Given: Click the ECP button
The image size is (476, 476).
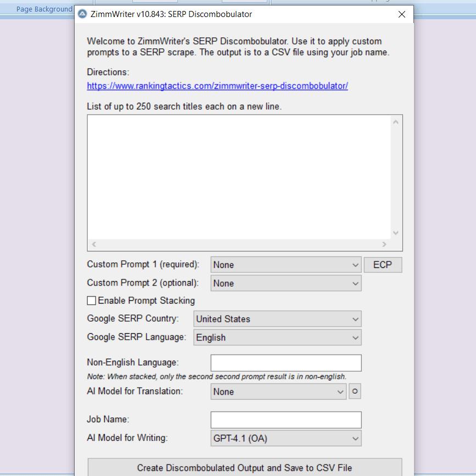Looking at the screenshot, I should [383, 265].
